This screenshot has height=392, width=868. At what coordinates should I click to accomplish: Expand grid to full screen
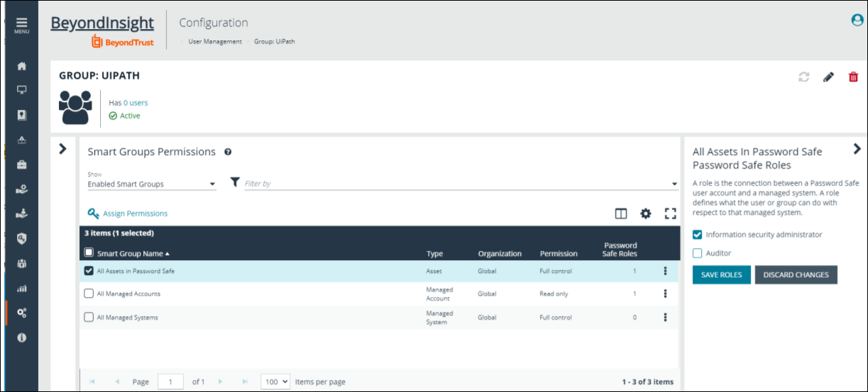670,213
